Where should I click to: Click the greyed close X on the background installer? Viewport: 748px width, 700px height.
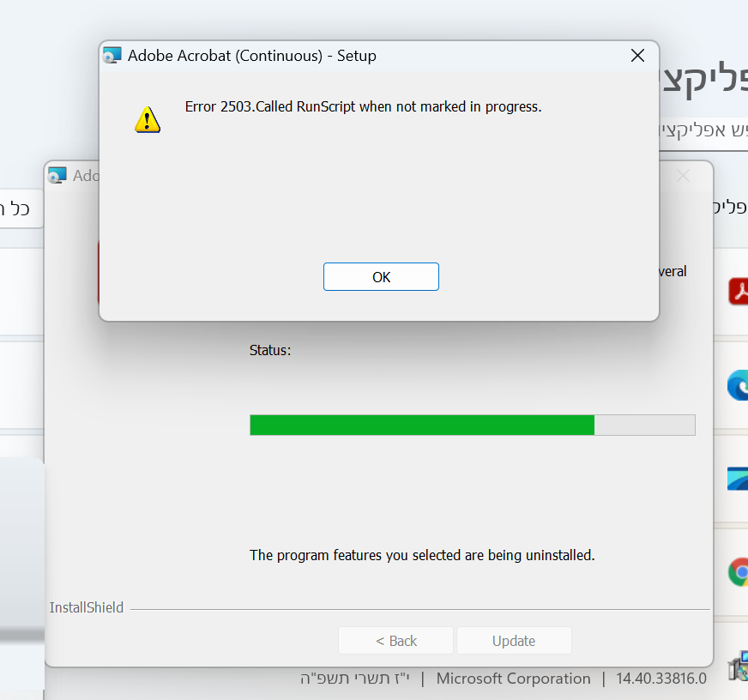pos(683,176)
